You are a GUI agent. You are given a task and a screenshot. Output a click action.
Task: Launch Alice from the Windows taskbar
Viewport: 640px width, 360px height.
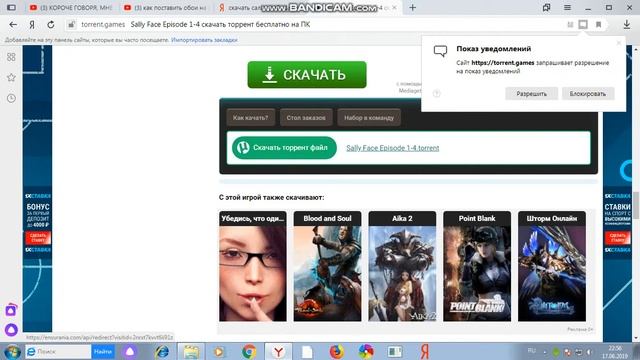[x=130, y=352]
